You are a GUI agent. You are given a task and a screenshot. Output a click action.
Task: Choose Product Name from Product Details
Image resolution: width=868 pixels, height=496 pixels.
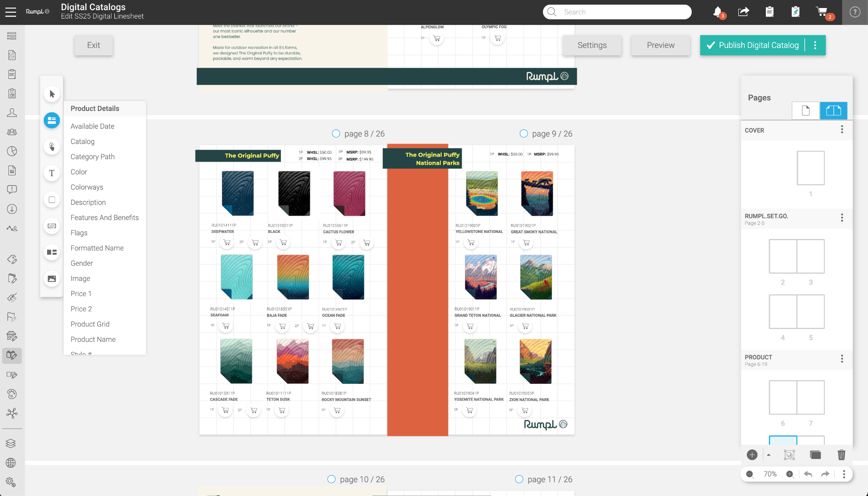93,340
